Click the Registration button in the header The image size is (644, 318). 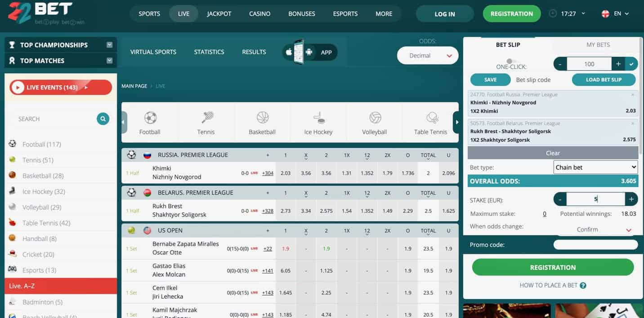click(x=512, y=13)
